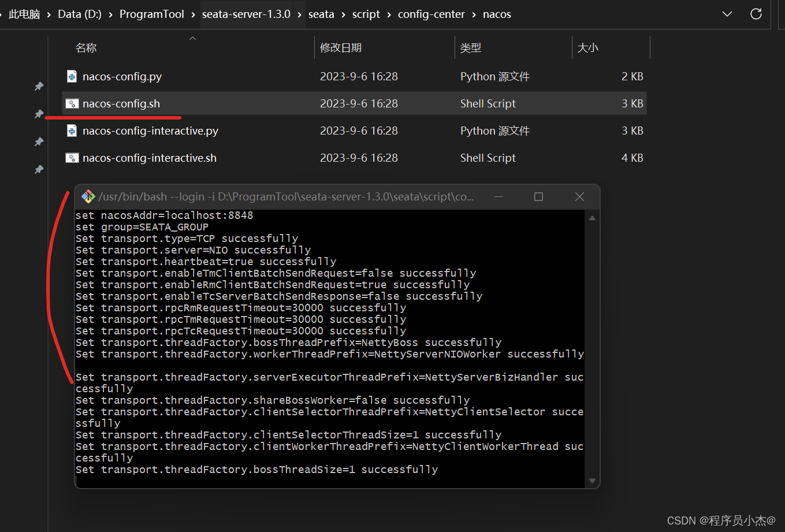Image resolution: width=785 pixels, height=532 pixels.
Task: Select the file nacos-config-interactive.py
Action: [x=150, y=131]
